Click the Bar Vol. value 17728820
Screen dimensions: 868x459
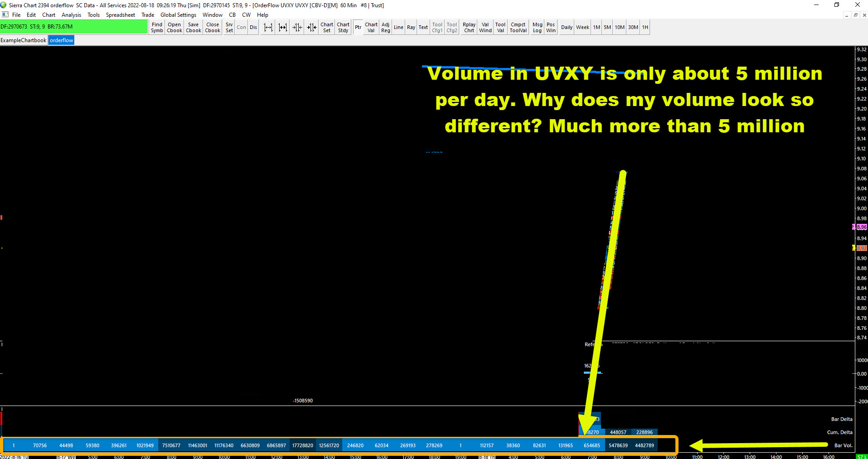tap(303, 445)
